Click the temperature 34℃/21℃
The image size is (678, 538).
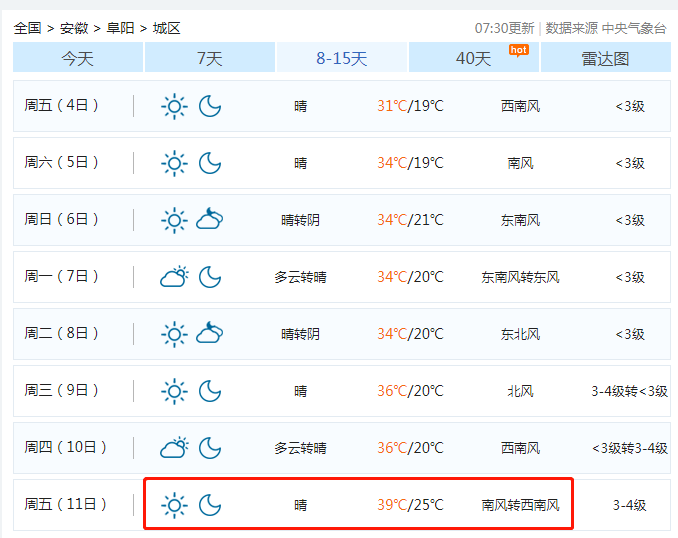tap(410, 220)
